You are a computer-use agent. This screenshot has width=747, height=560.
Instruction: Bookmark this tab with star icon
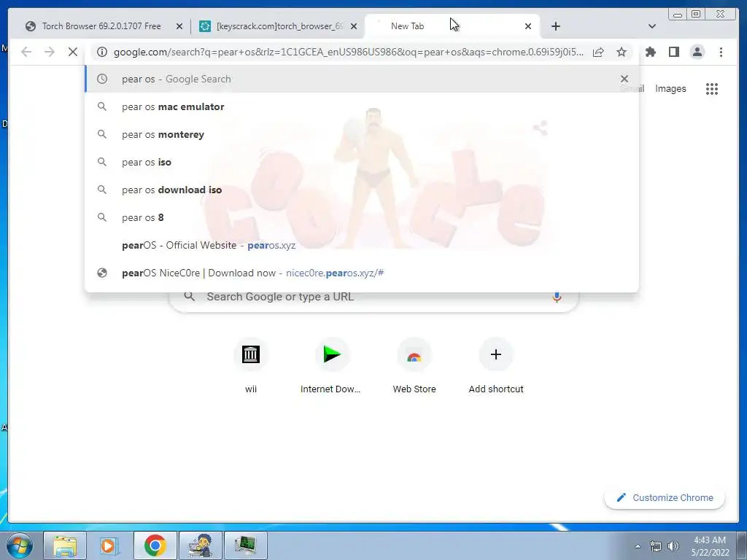coord(622,52)
